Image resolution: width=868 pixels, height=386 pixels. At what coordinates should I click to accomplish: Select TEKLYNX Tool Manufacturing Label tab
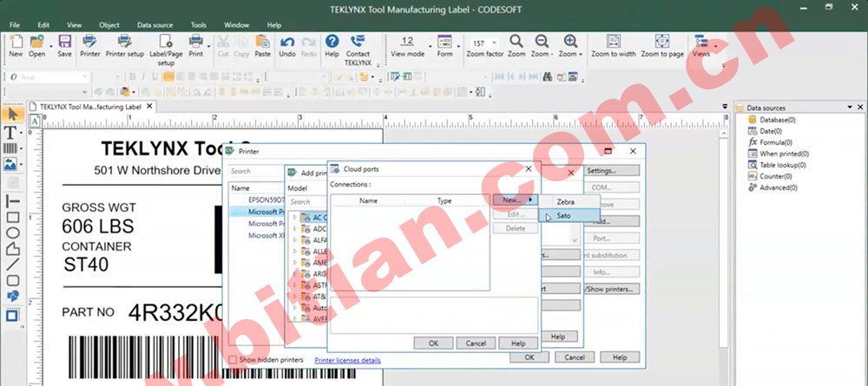coord(91,107)
